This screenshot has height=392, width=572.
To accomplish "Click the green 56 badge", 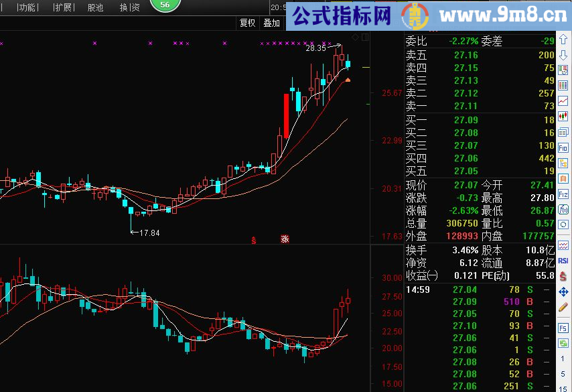I will pos(165,5).
